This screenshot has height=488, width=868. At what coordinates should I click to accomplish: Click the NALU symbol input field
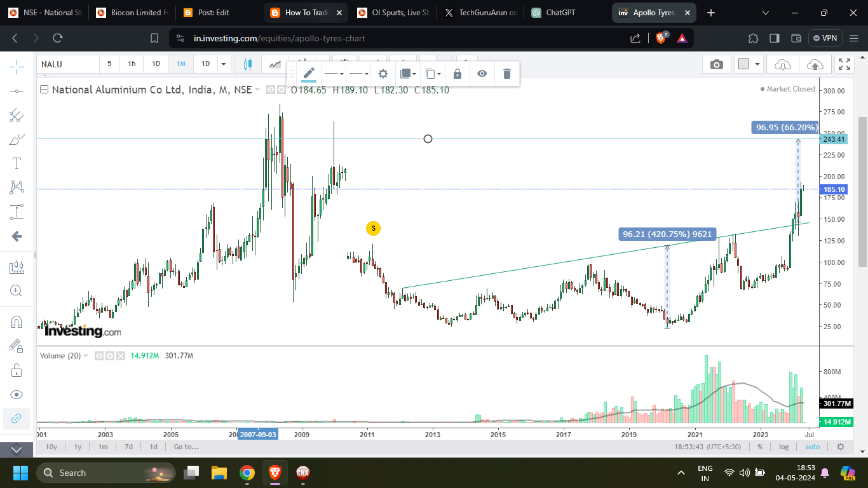tap(69, 64)
